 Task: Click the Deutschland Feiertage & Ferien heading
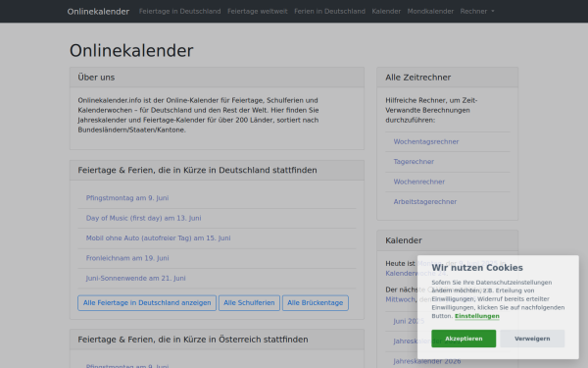point(197,170)
